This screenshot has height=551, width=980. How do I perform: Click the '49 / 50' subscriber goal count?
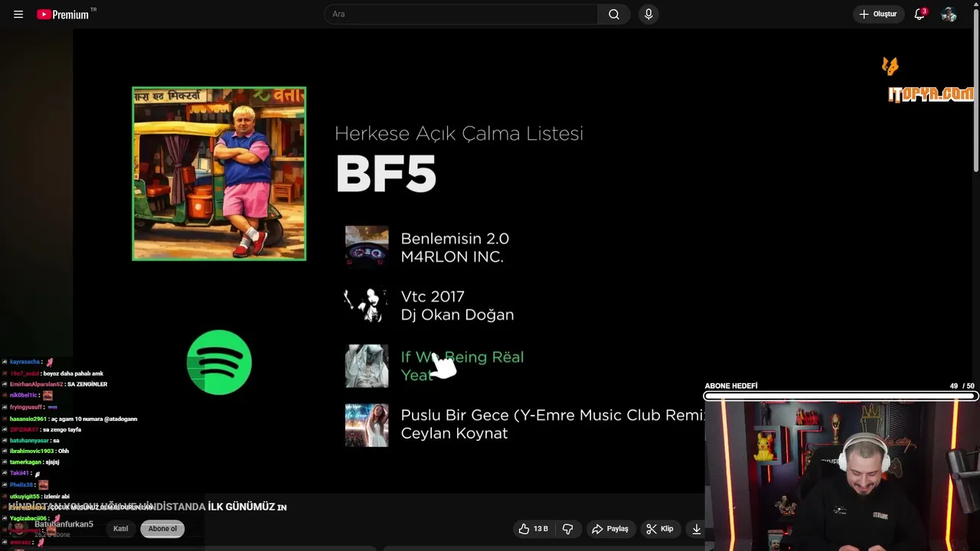[962, 386]
